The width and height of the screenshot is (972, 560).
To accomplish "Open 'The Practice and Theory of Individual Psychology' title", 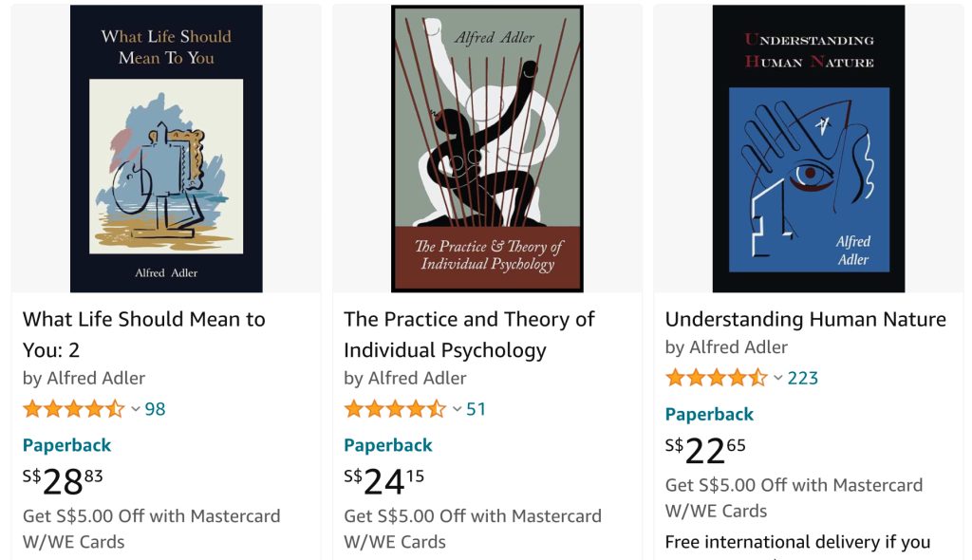I will coord(469,334).
